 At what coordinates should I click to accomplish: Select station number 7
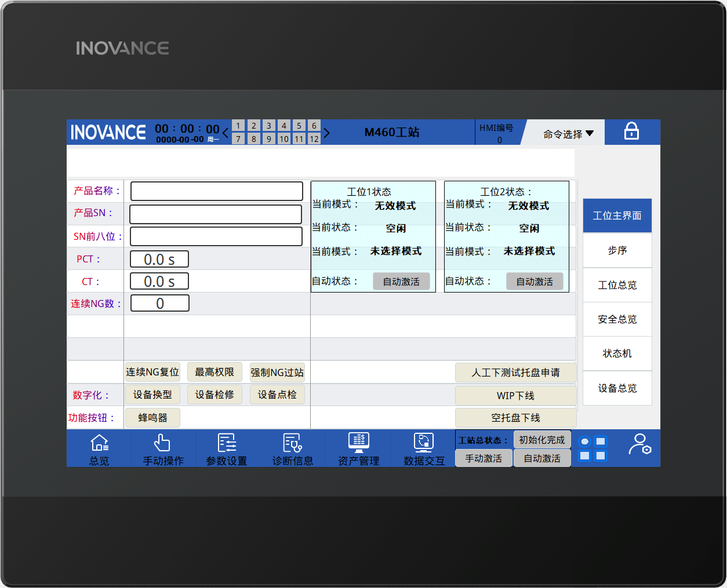(x=238, y=139)
